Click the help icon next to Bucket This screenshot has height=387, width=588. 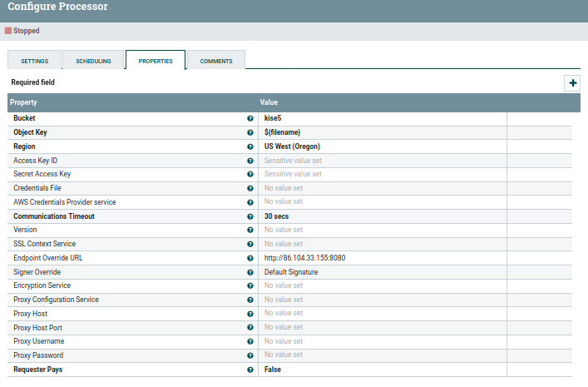(250, 119)
